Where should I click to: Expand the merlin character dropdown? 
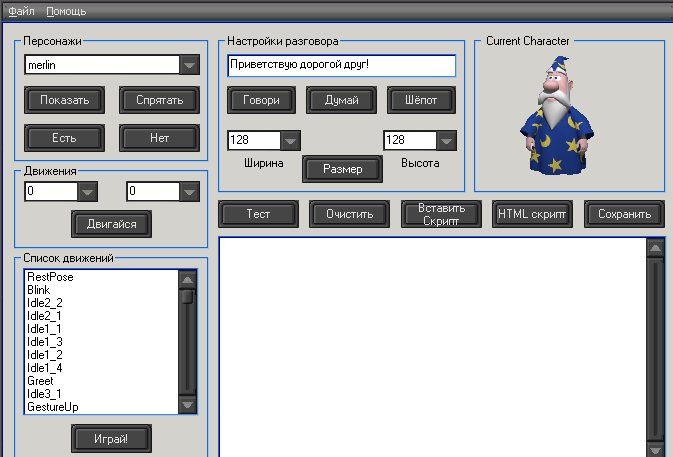click(x=189, y=65)
